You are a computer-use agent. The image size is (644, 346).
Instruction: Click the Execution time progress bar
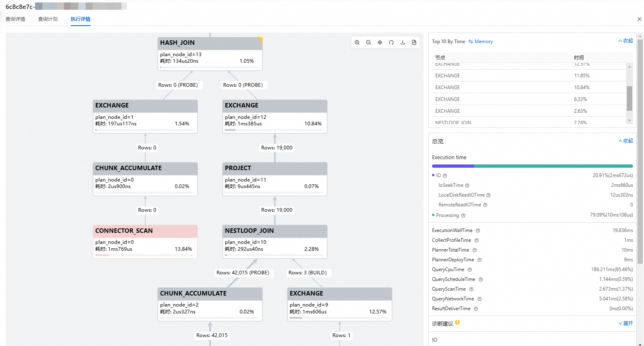[x=532, y=166]
